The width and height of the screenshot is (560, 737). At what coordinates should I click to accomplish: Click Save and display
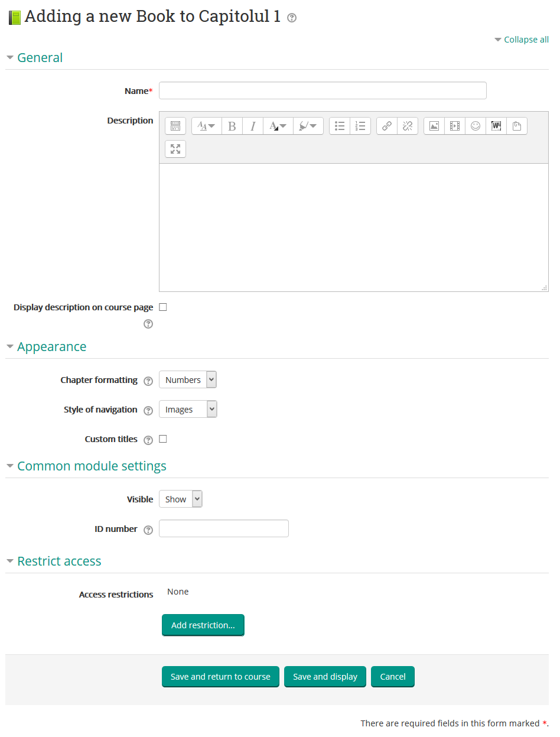tap(325, 677)
